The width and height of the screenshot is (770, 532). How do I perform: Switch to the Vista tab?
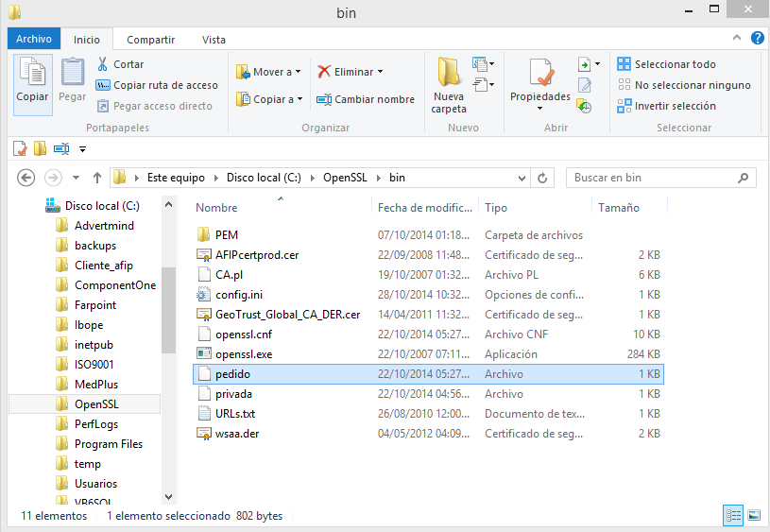pyautogui.click(x=214, y=40)
